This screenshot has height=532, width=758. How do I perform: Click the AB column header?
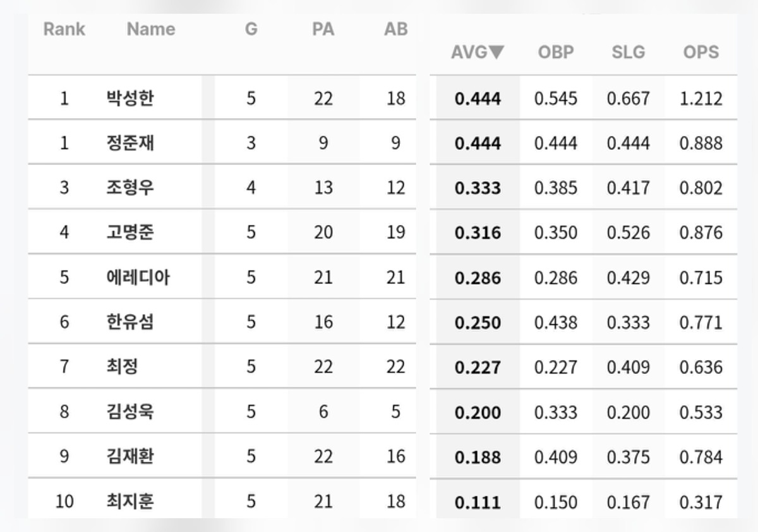tap(396, 29)
